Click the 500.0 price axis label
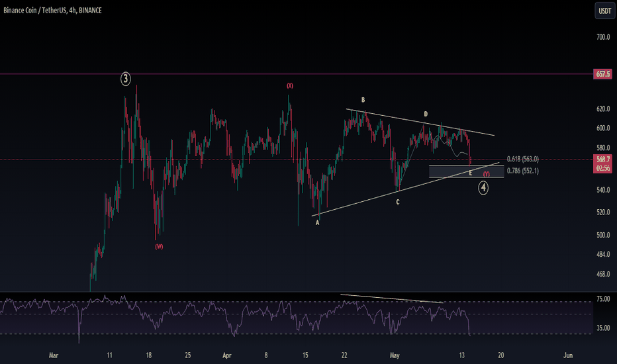Screen dimensions: 617x364 (603, 235)
